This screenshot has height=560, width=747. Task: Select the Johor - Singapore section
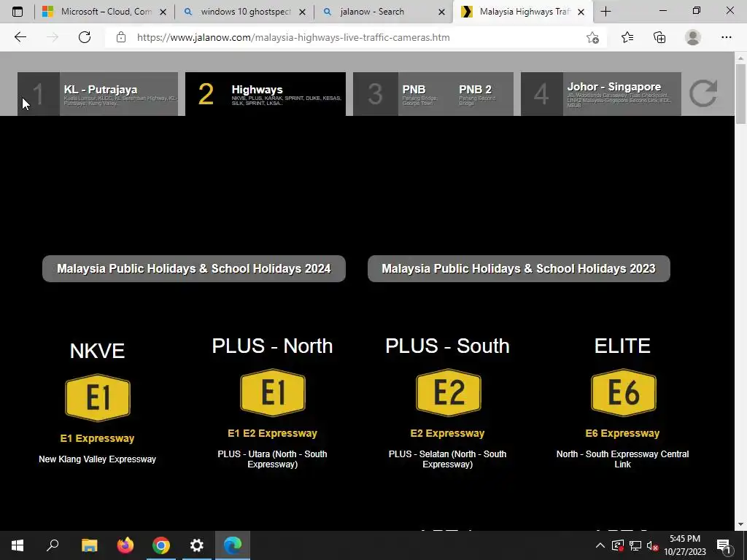click(601, 94)
